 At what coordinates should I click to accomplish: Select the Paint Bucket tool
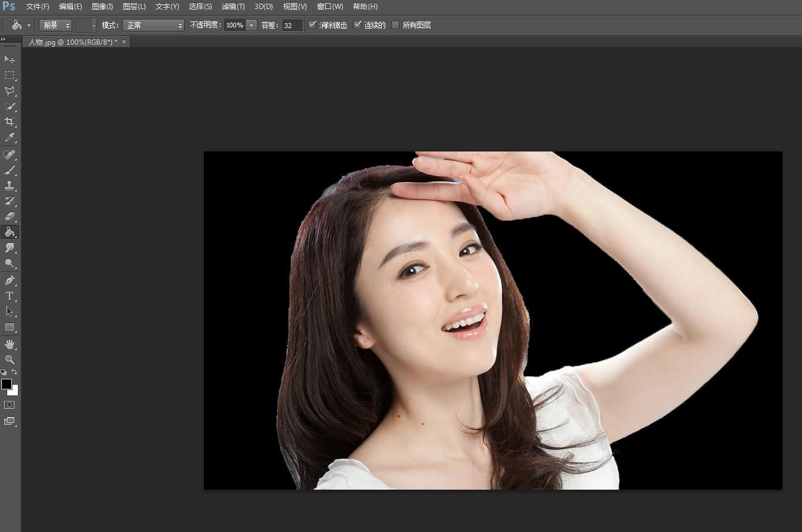[10, 232]
